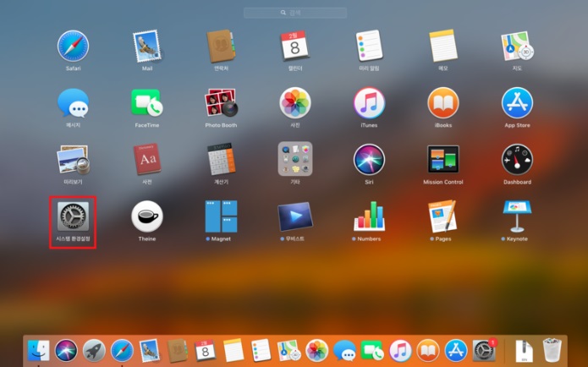Launch the Movist (무비스트) player
588x367 pixels.
[x=295, y=216]
